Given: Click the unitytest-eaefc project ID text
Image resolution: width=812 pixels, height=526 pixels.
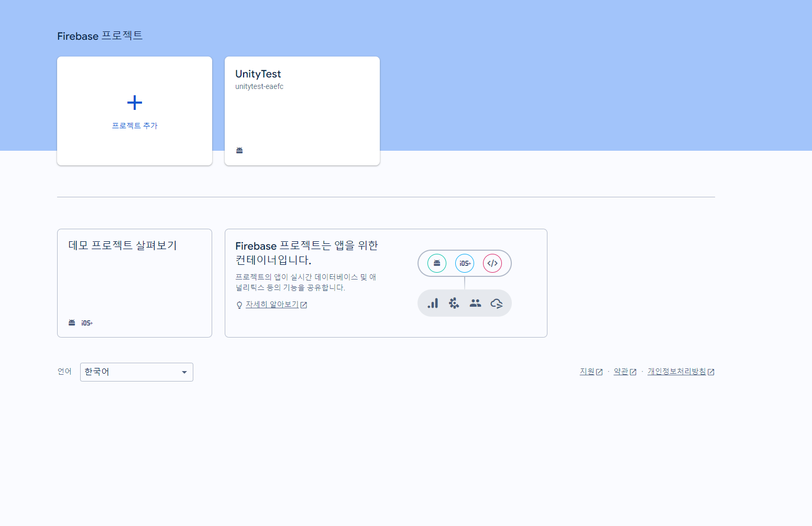Looking at the screenshot, I should [x=259, y=86].
